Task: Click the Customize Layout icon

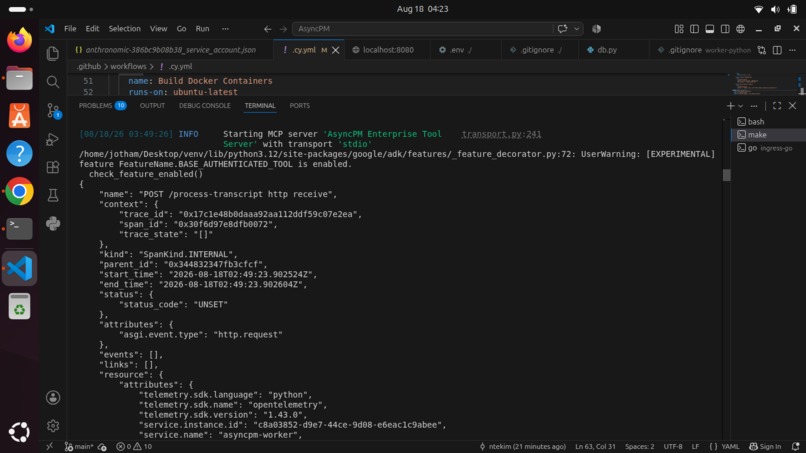Action: click(x=679, y=29)
